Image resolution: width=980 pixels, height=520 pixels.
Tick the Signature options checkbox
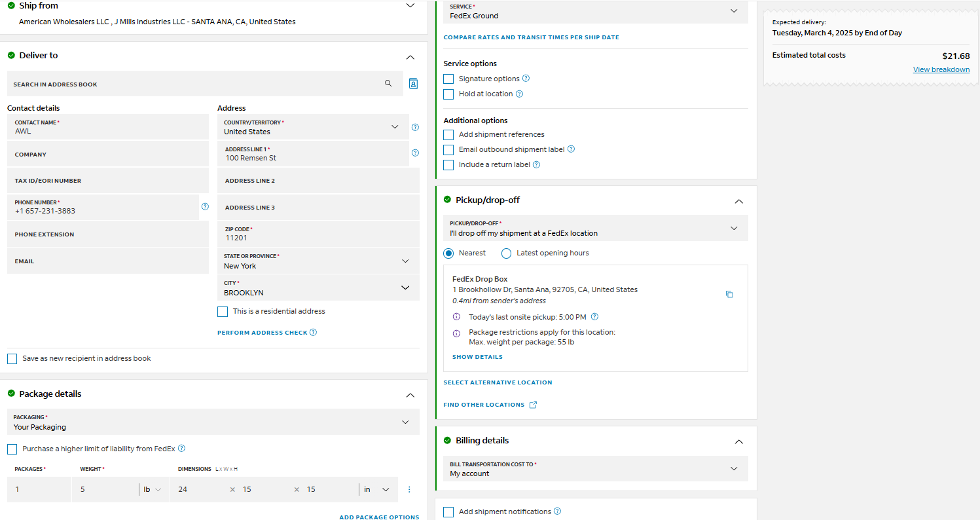coord(448,79)
